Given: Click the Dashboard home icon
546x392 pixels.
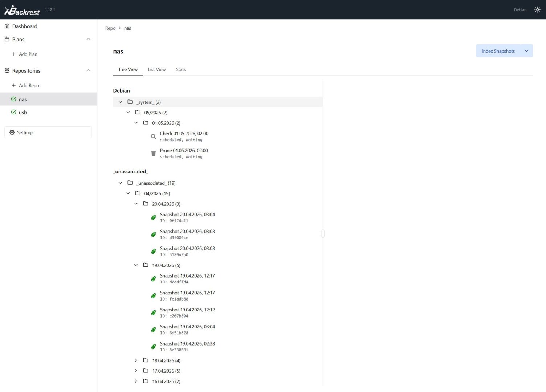Looking at the screenshot, I should coord(7,26).
